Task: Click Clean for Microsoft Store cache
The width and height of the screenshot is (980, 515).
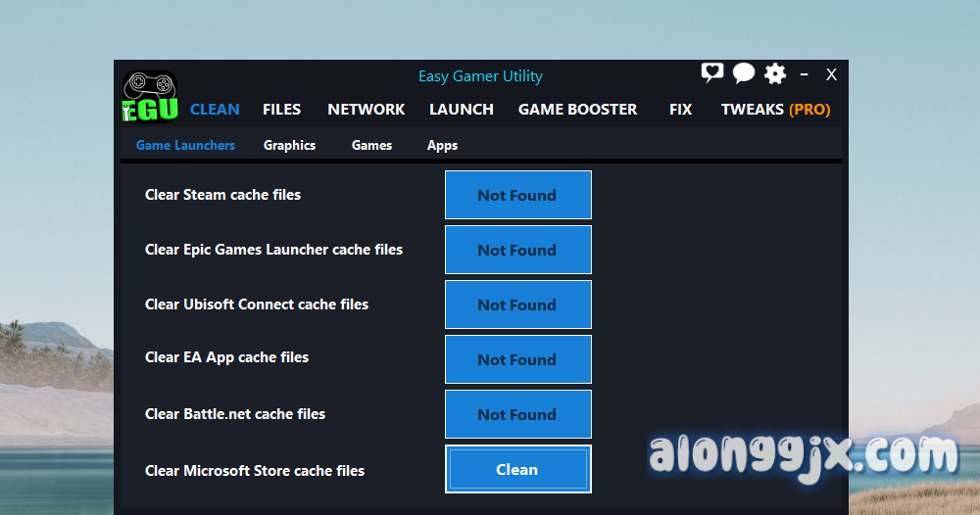Action: (517, 469)
